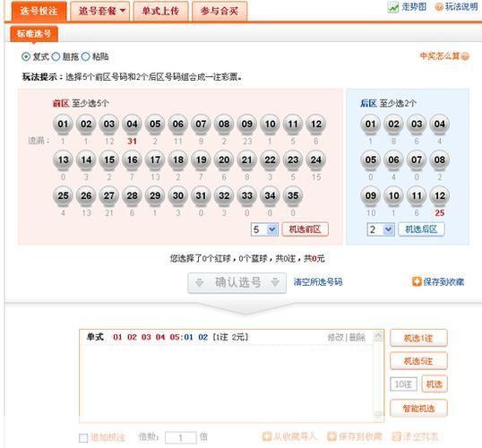Expand the 追号套餐 dropdown tab
Viewport: 482px width, 448px height.
tap(100, 12)
